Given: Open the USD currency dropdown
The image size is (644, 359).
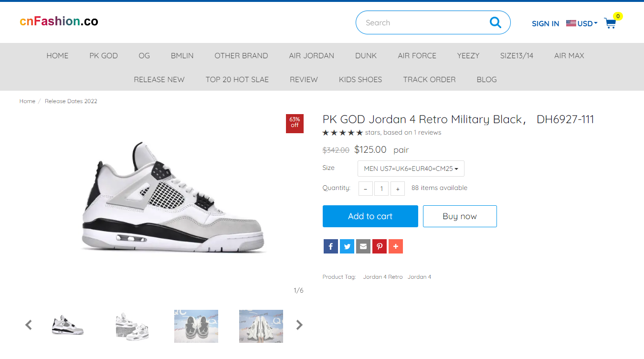Looking at the screenshot, I should coord(582,23).
